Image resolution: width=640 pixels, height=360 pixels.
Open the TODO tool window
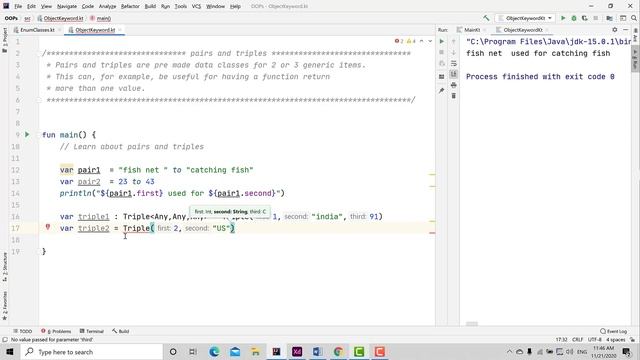(x=23, y=331)
